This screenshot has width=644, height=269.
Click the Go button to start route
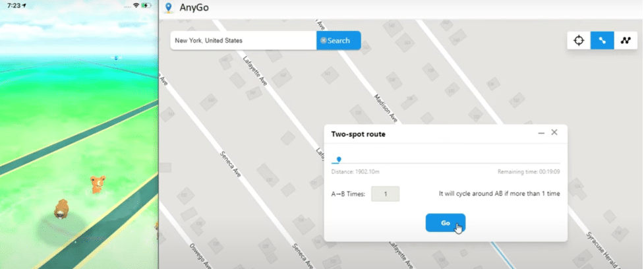(445, 223)
